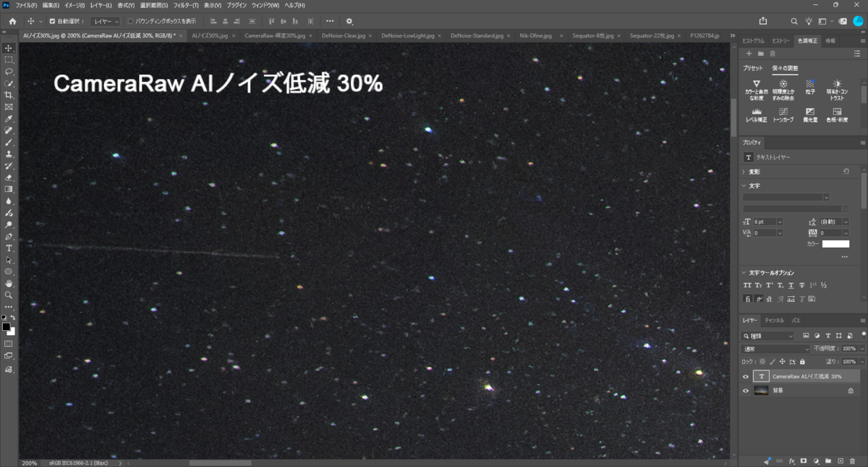Viewport: 868px width, 467px height.
Task: Open layer effects fx menu
Action: tap(792, 460)
